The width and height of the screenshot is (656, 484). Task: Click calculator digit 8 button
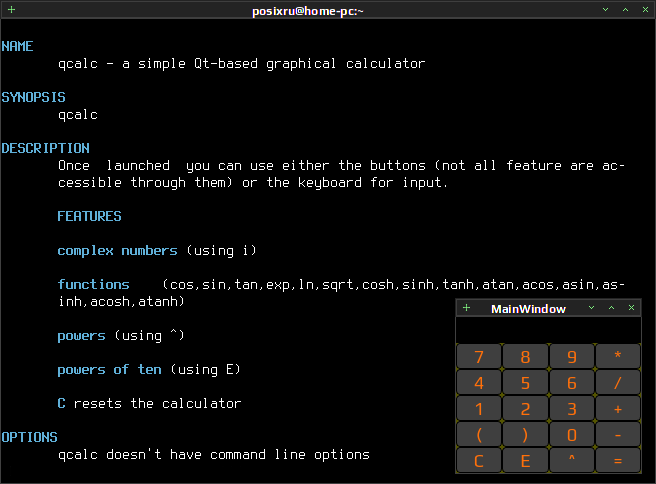525,356
